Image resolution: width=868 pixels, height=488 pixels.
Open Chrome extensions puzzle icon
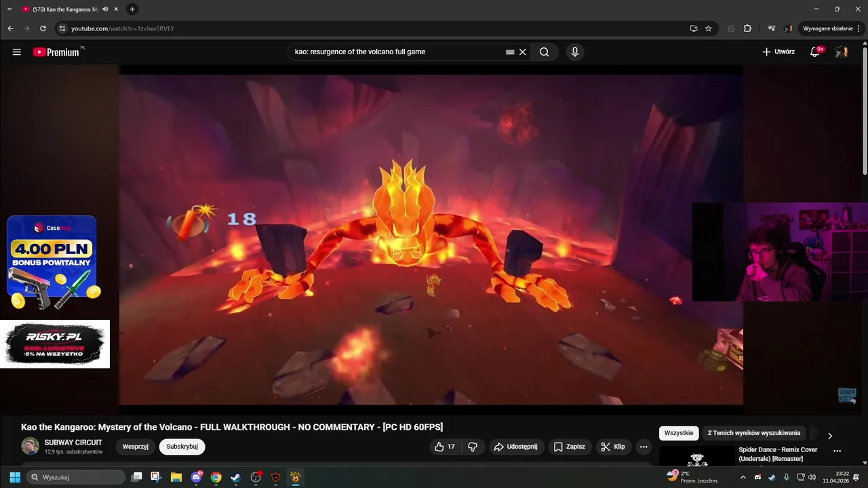pos(747,28)
